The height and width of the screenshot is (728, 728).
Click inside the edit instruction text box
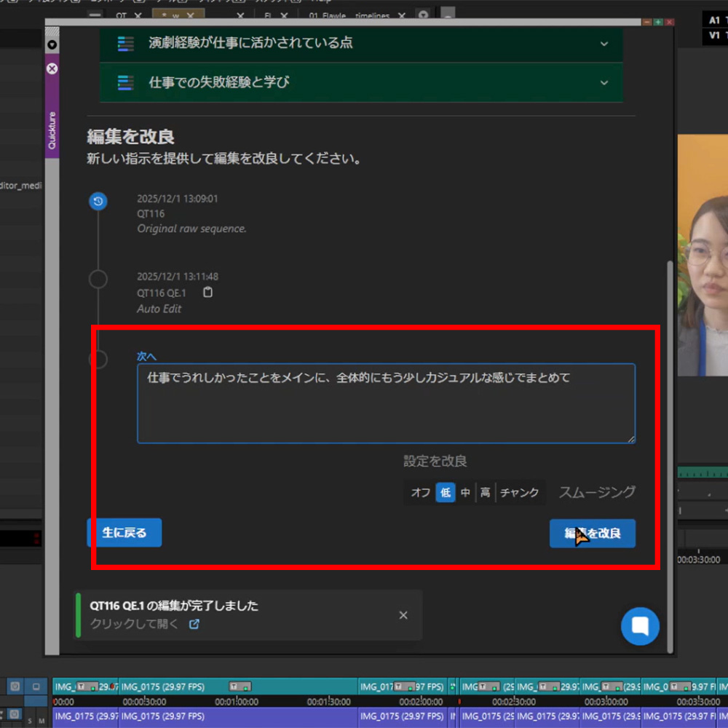(386, 403)
